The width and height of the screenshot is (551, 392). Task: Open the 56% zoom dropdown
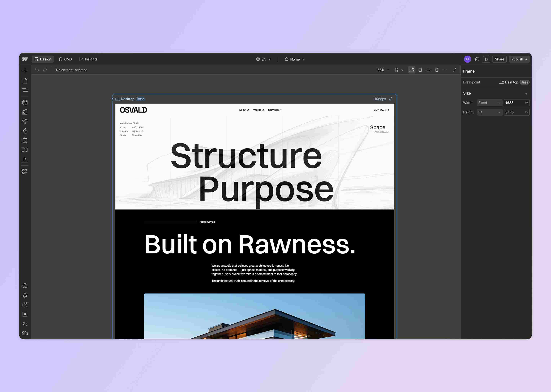[x=383, y=70]
